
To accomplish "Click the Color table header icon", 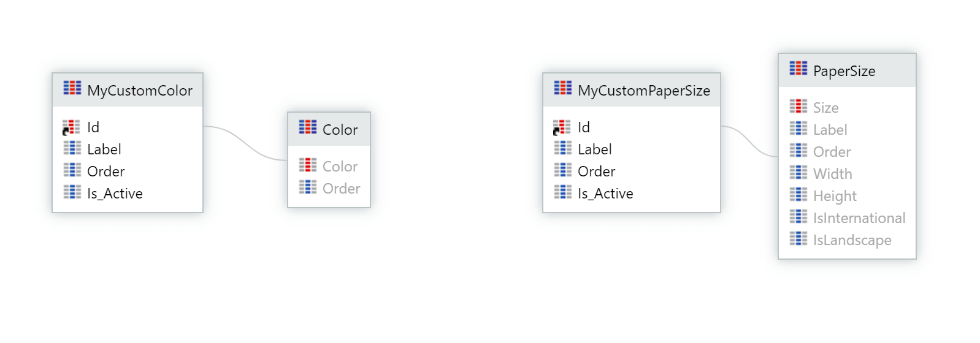I will pyautogui.click(x=308, y=127).
